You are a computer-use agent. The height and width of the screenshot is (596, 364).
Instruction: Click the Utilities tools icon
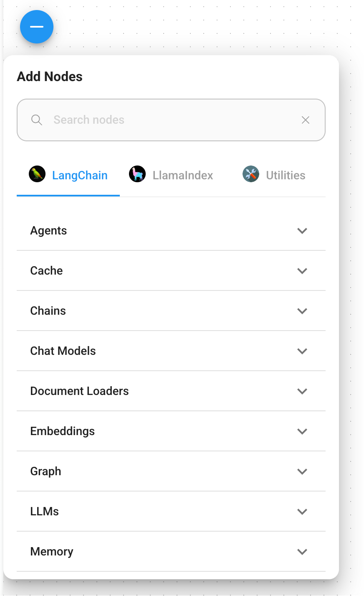(251, 174)
